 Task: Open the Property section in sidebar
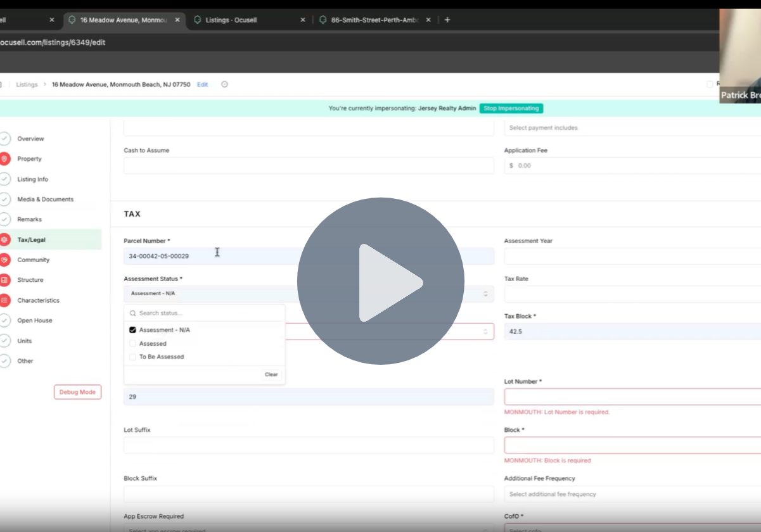29,159
